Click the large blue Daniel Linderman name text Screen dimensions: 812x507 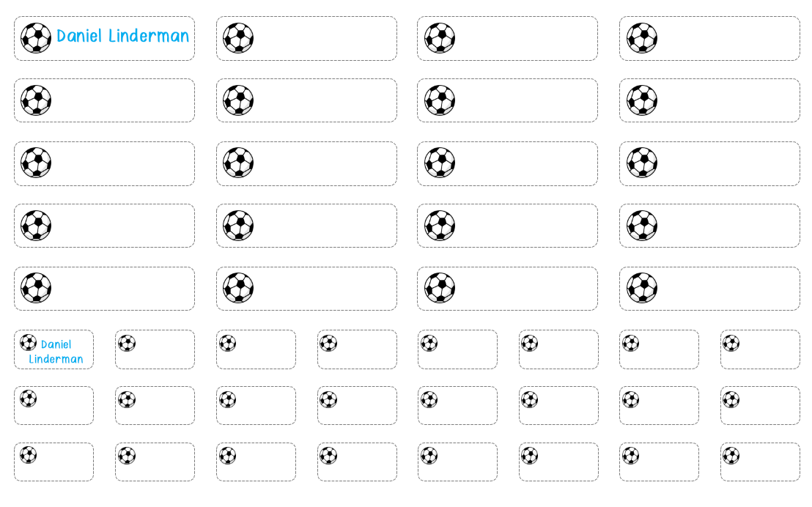(122, 36)
